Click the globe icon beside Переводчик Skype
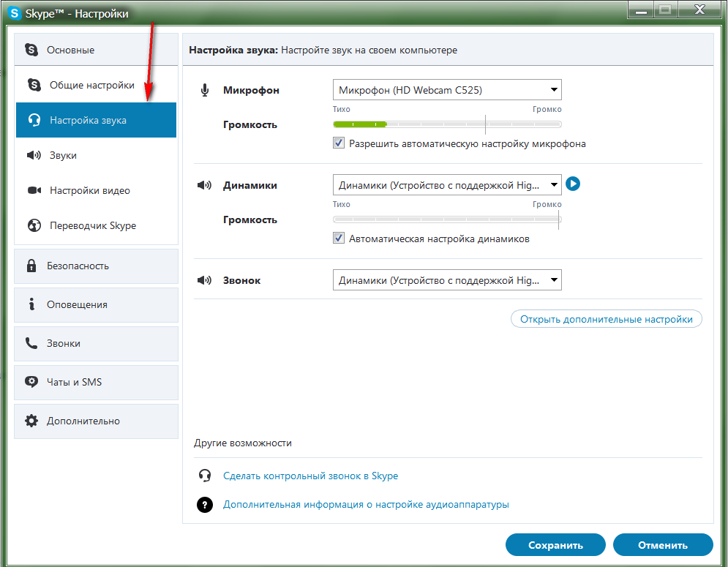Viewport: 728px width, 567px height. pyautogui.click(x=34, y=225)
